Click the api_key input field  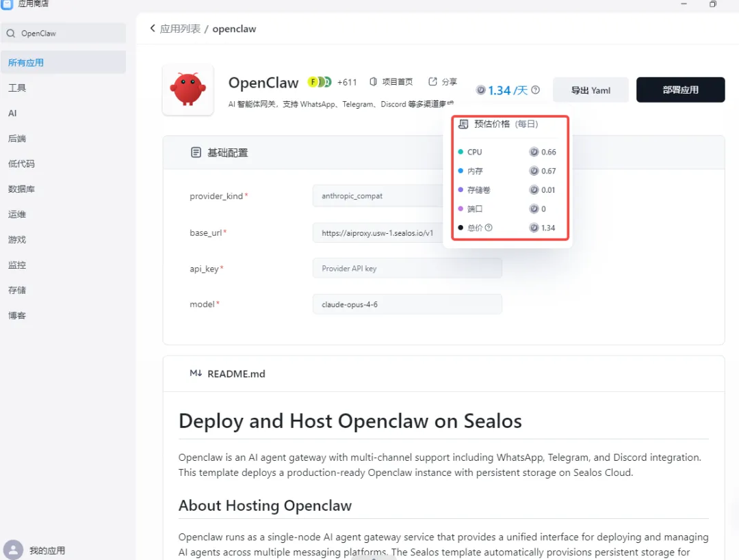[x=407, y=269]
